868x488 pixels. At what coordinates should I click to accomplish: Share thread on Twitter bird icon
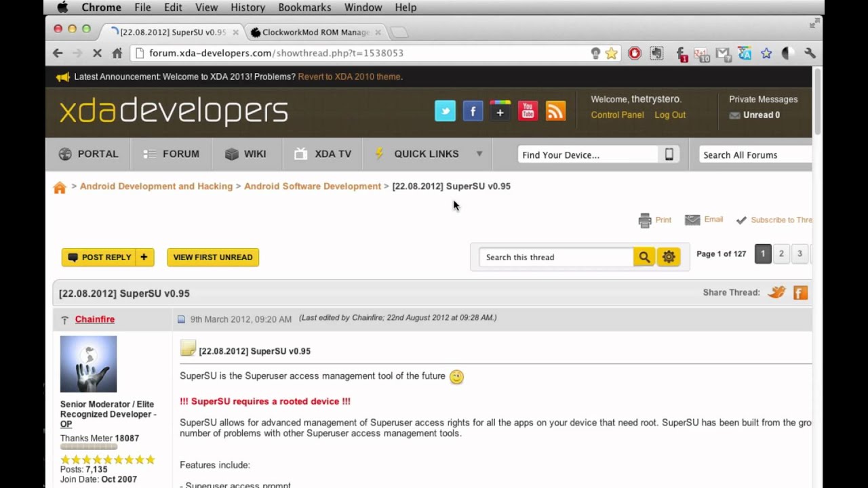776,292
